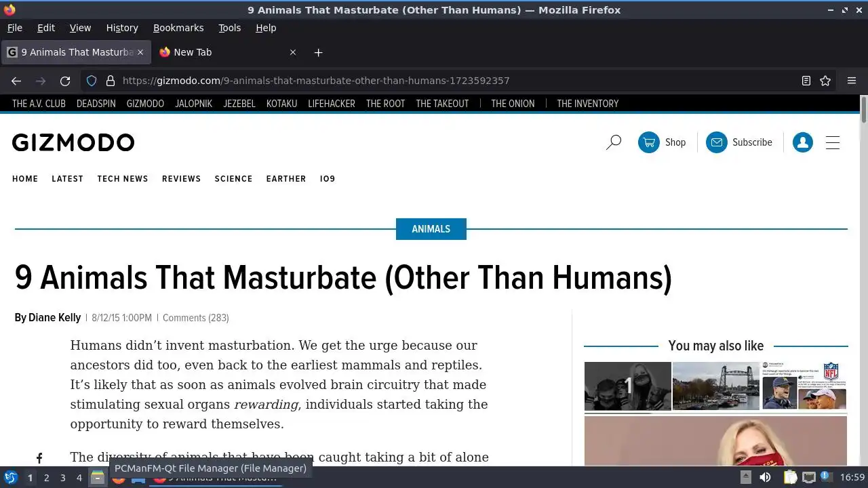
Task: Toggle reader view icon in address bar
Action: pyautogui.click(x=806, y=81)
